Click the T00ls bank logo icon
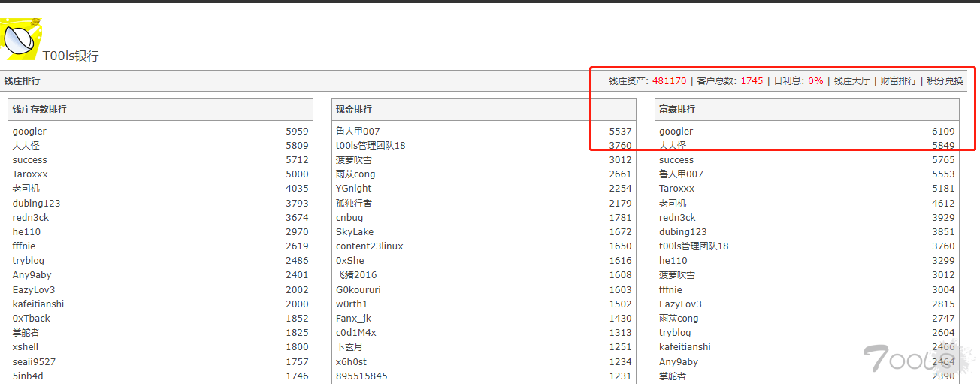Viewport: 980px width, 384px height. pyautogui.click(x=20, y=38)
